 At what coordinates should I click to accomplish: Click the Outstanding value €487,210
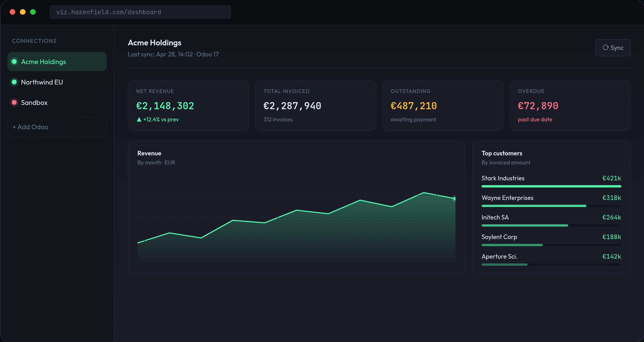click(x=414, y=106)
